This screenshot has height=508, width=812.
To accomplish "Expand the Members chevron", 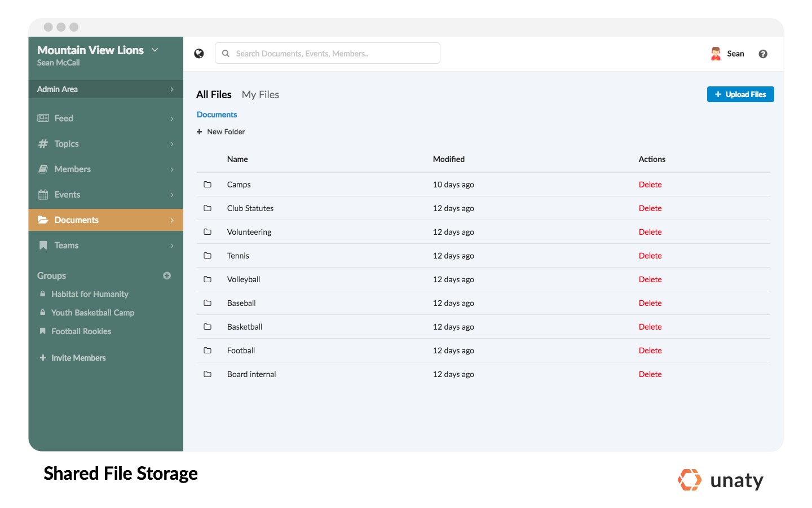I will coord(172,169).
